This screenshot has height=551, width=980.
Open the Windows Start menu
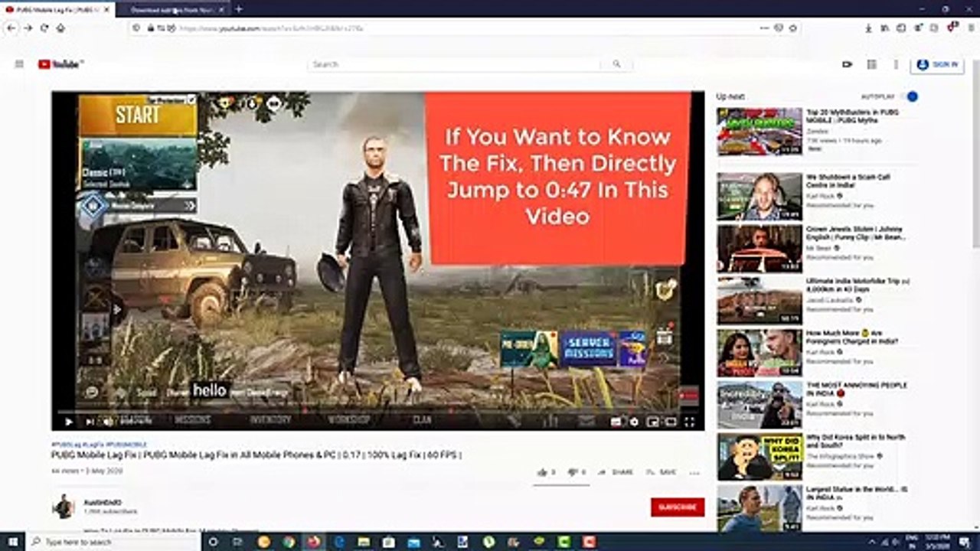(12, 541)
